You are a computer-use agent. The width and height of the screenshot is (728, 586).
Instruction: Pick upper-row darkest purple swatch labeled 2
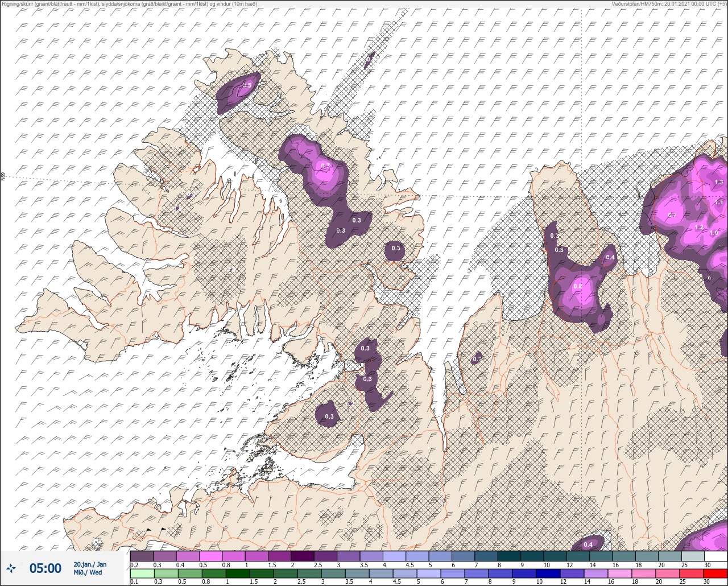click(303, 556)
